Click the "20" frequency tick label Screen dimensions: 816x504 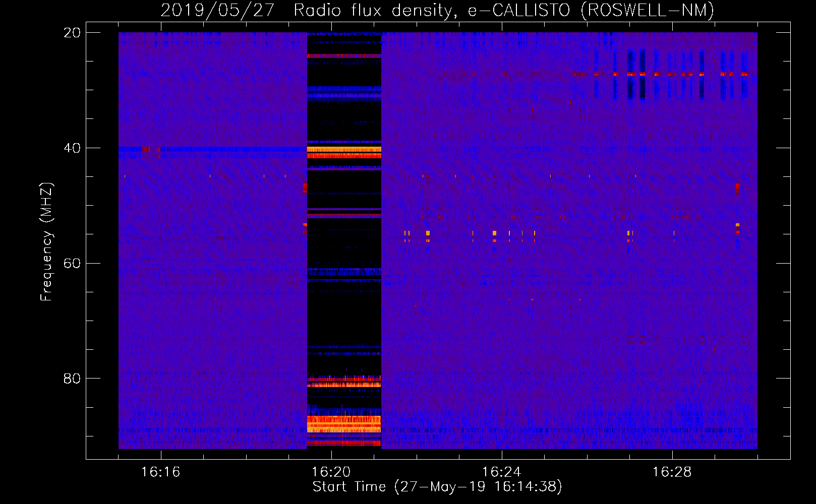[72, 33]
